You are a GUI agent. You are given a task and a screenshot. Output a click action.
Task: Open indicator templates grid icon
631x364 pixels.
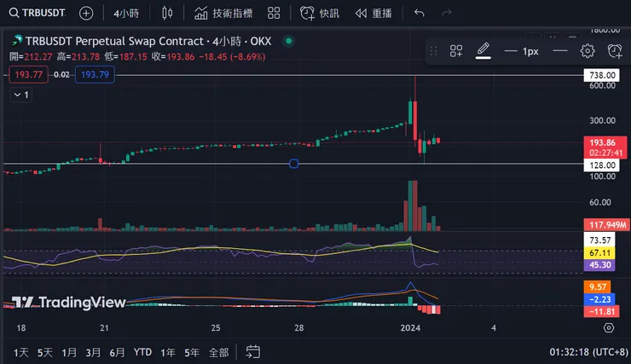[274, 14]
